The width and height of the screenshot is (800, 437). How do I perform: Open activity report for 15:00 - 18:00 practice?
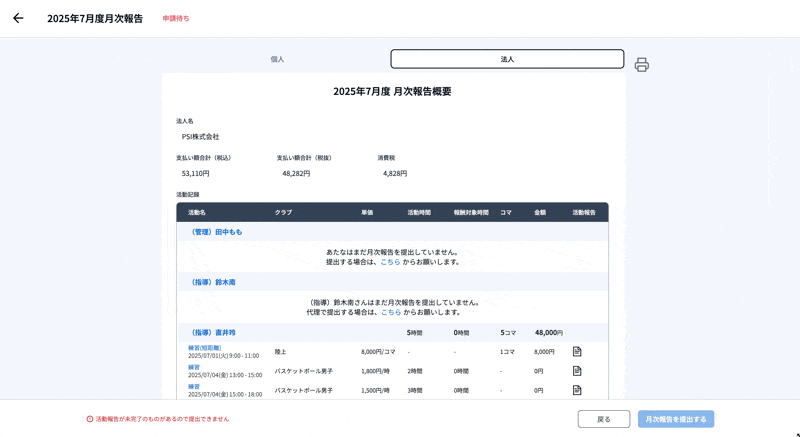click(577, 390)
